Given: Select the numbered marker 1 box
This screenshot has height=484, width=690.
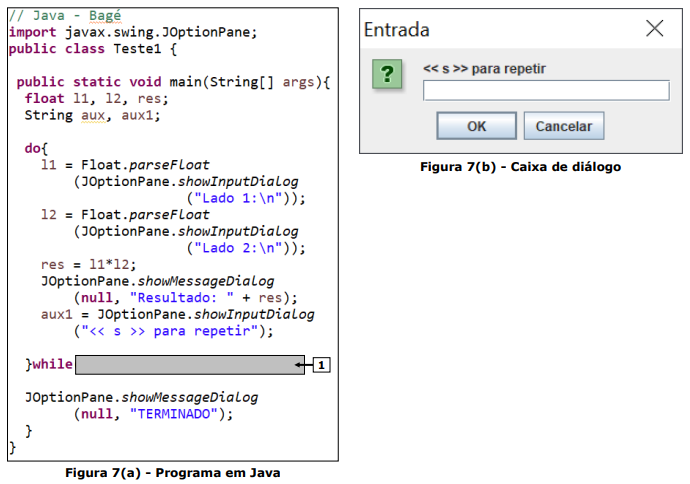Looking at the screenshot, I should point(321,365).
